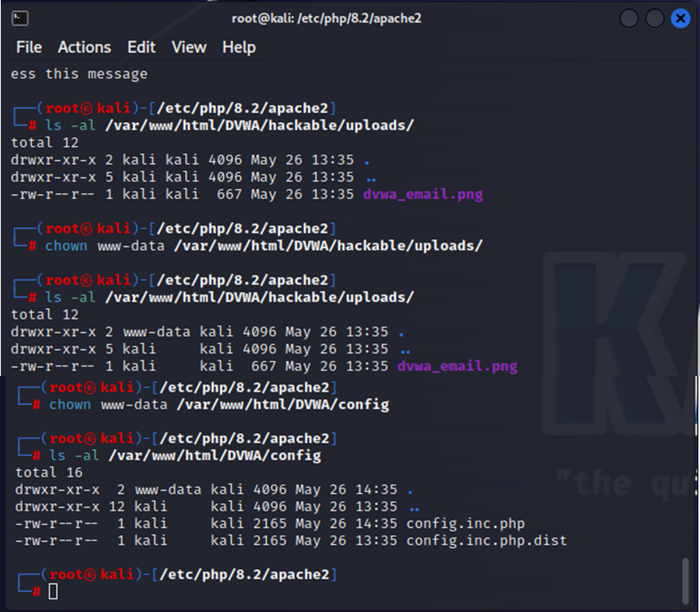Click the 'ls -al /var/www/html/DVWA/config' command
700x612 pixels.
(x=185, y=456)
